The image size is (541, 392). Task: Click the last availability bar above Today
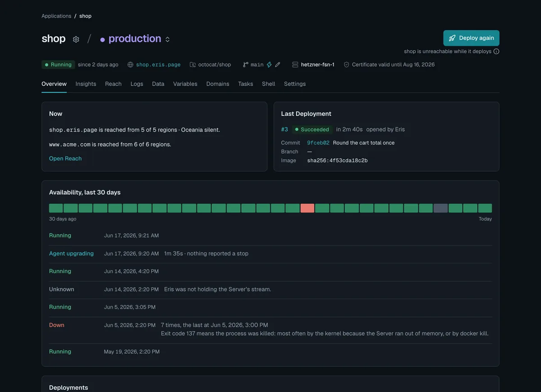(485, 208)
